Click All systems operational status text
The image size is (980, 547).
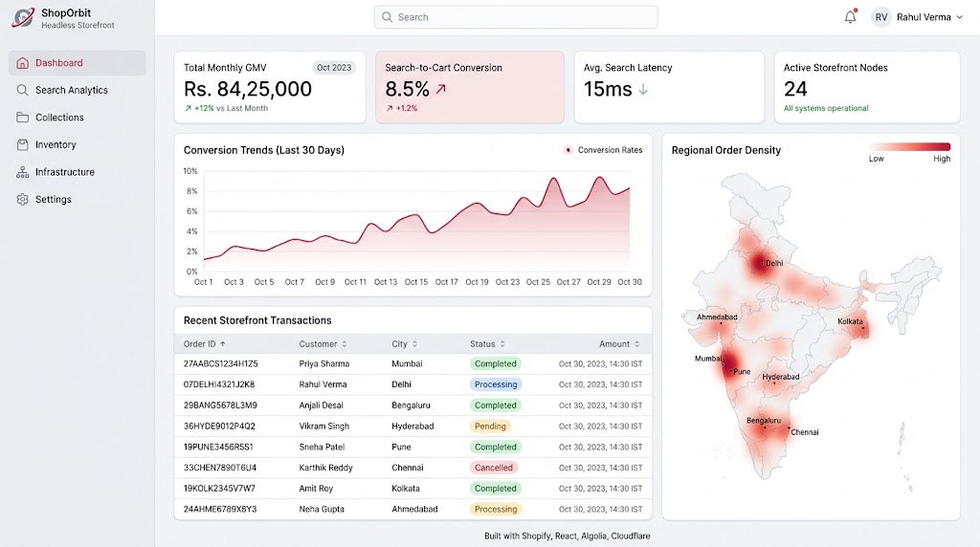click(x=826, y=108)
